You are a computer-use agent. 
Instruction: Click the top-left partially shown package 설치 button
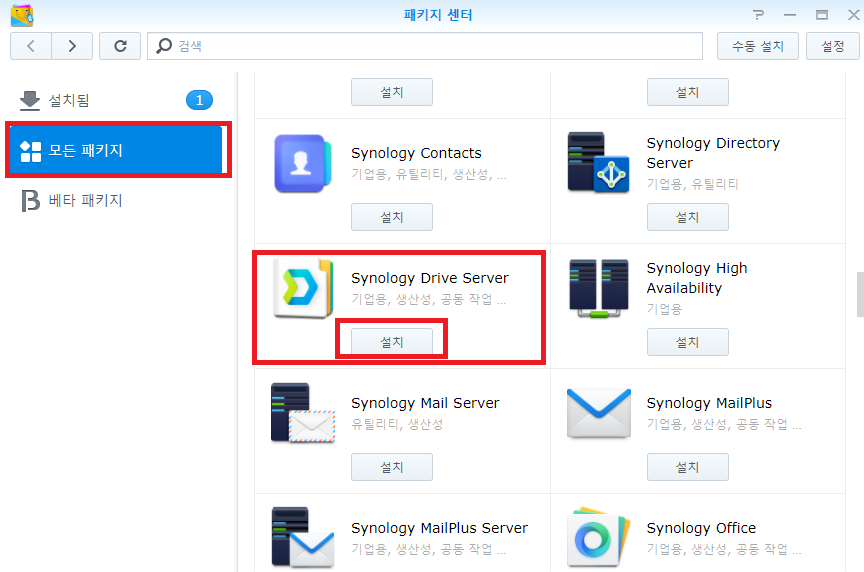tap(392, 92)
